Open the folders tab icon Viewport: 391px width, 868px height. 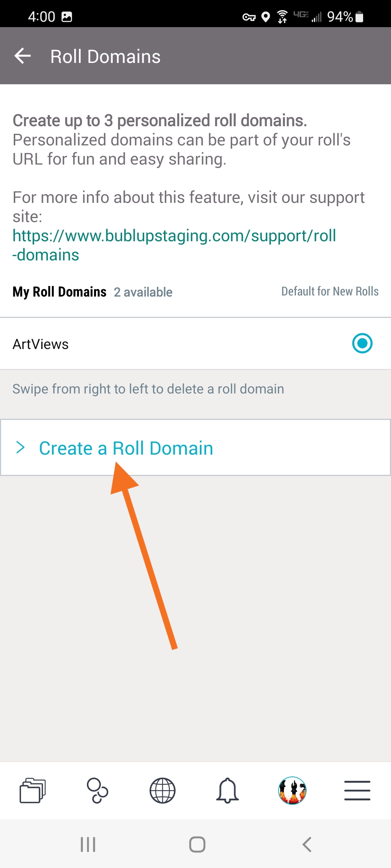(x=33, y=790)
